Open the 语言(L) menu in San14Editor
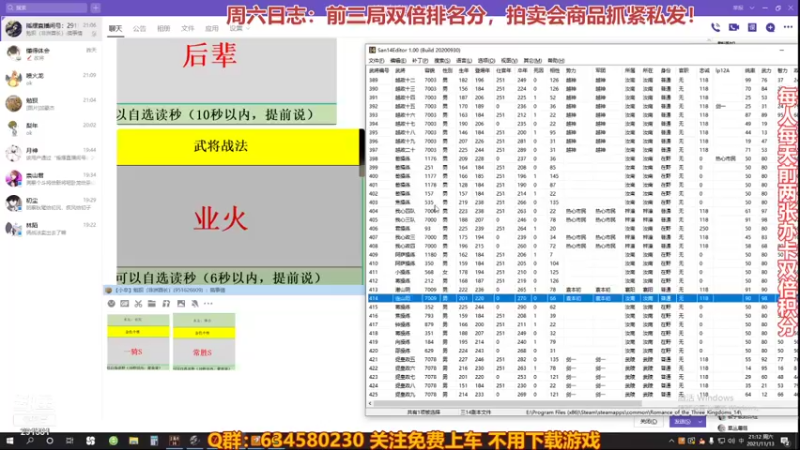Image resolution: width=800 pixels, height=450 pixels. [x=464, y=61]
